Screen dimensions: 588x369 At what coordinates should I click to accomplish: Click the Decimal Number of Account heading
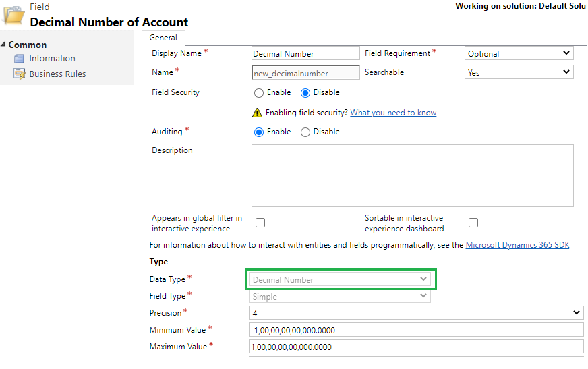click(109, 22)
